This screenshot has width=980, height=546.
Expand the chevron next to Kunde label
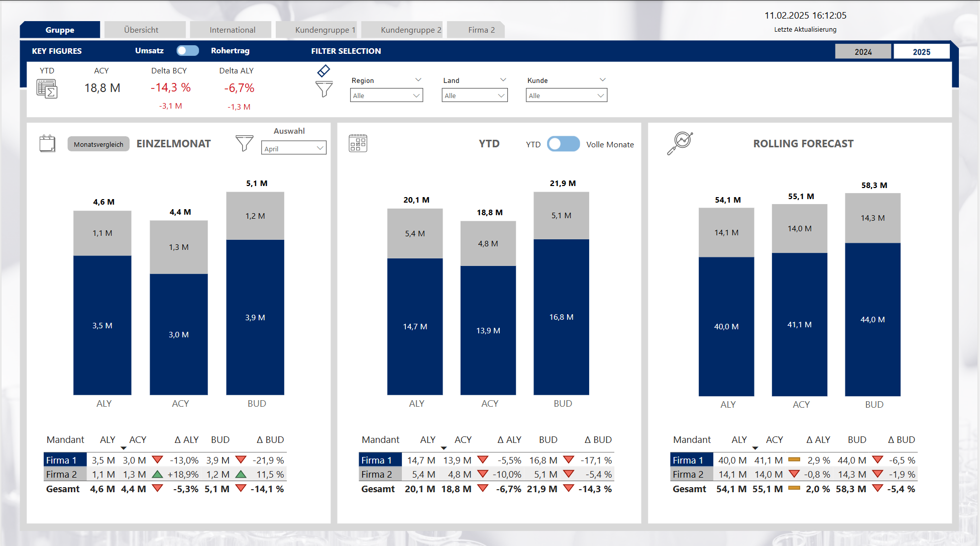[603, 79]
